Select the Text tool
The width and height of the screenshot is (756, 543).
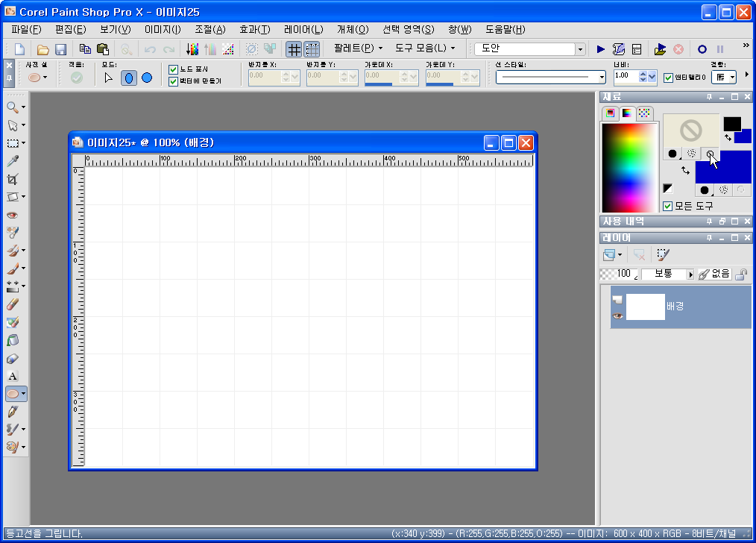click(13, 376)
